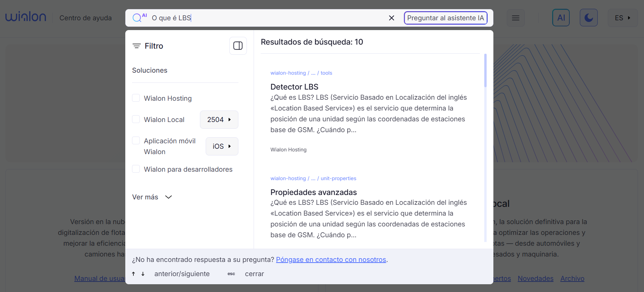The image size is (644, 292).
Task: Click the unit-properties breadcrumb link
Action: point(338,178)
